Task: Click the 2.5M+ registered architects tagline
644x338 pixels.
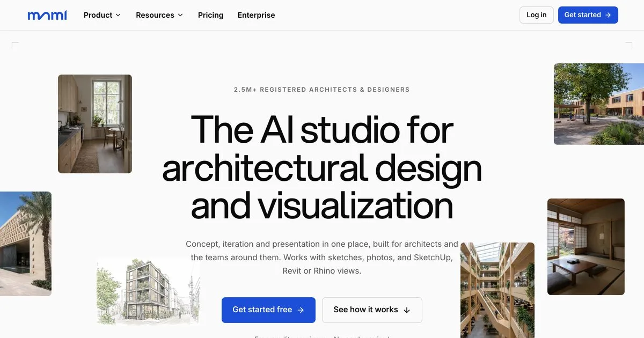Action: pyautogui.click(x=322, y=90)
